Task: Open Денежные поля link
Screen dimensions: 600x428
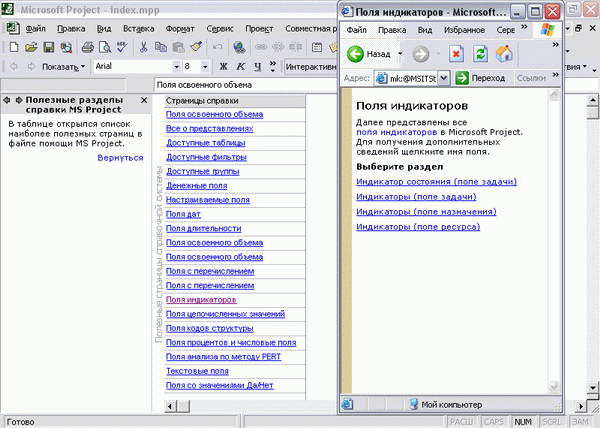Action: [197, 186]
